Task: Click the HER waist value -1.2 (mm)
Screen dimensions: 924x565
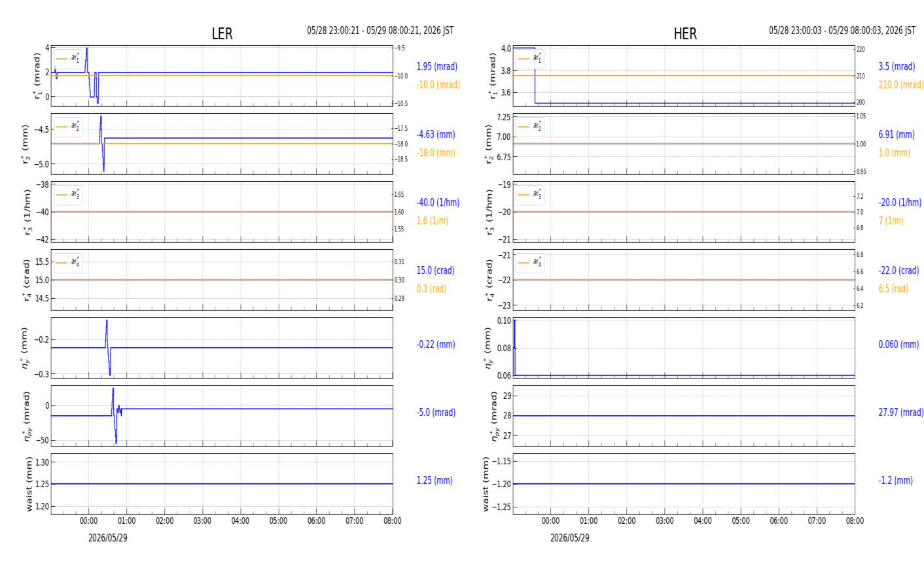Action: [x=895, y=481]
